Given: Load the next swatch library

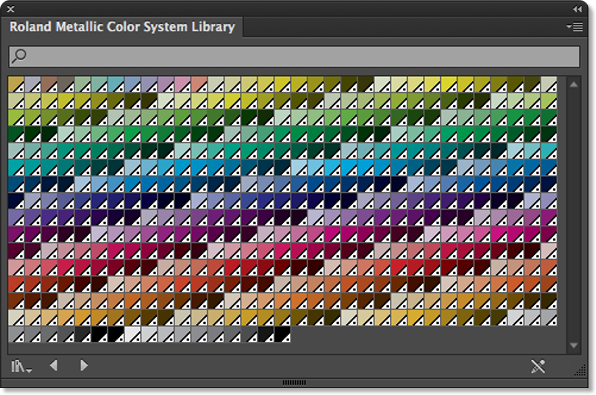Looking at the screenshot, I should pyautogui.click(x=84, y=366).
